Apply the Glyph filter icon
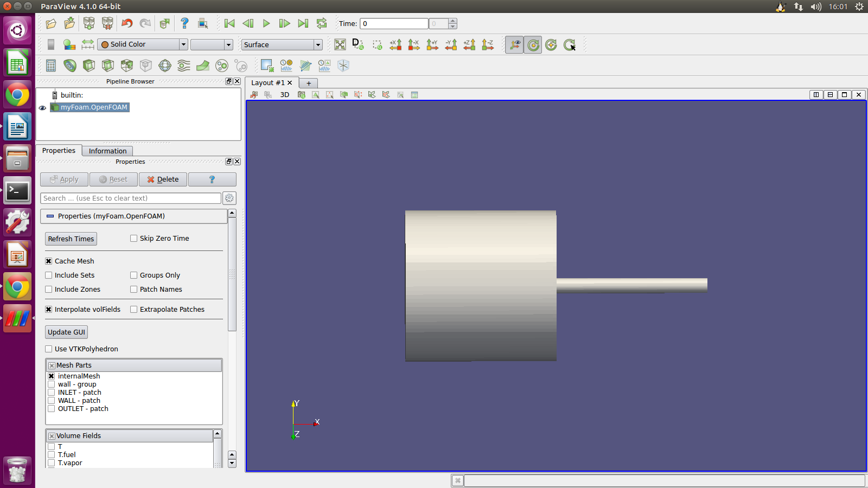 165,66
